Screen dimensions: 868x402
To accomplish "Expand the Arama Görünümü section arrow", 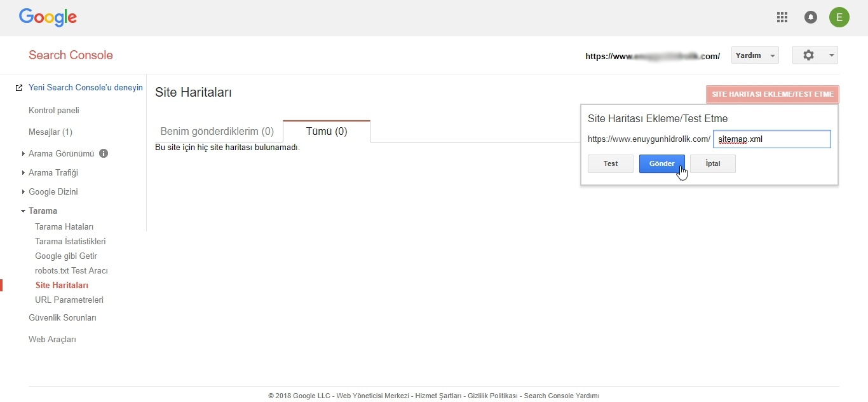I will pos(24,153).
